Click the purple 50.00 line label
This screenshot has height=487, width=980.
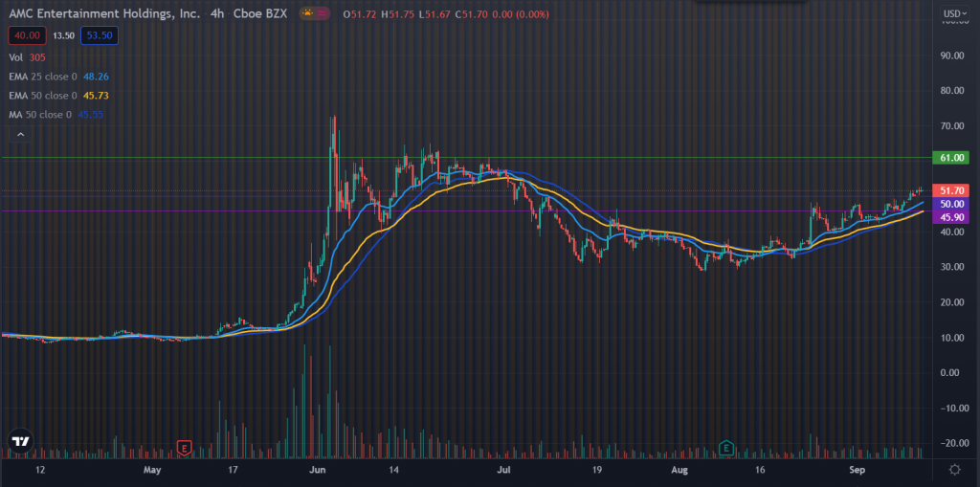click(950, 204)
